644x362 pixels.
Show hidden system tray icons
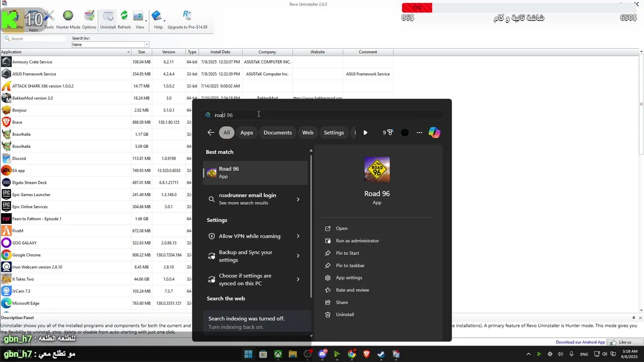click(x=528, y=354)
